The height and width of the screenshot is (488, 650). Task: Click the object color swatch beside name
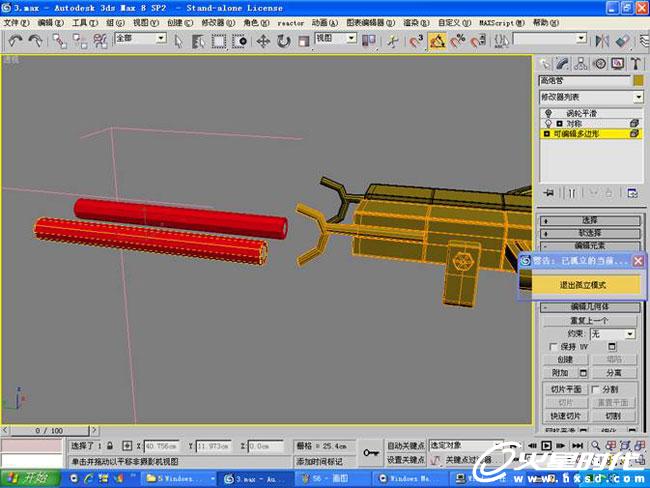(x=638, y=80)
